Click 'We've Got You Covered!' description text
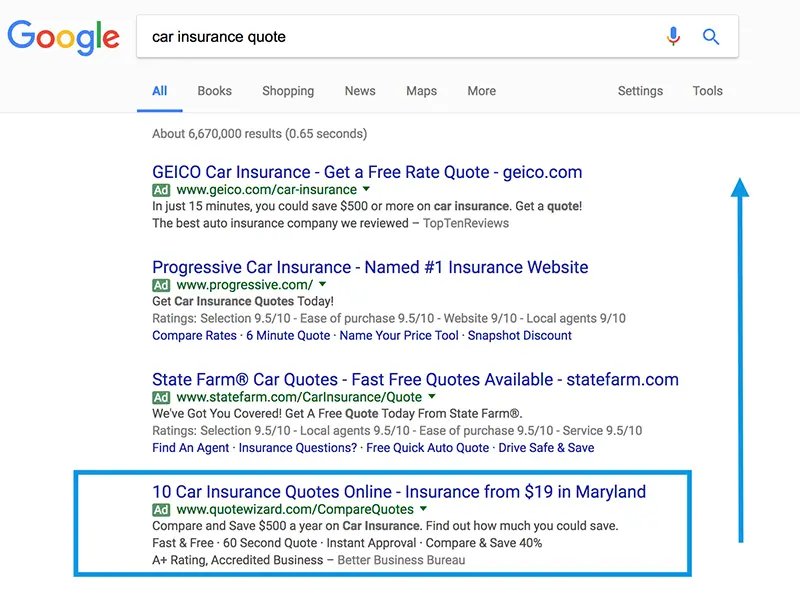Image resolution: width=800 pixels, height=590 pixels. point(337,414)
